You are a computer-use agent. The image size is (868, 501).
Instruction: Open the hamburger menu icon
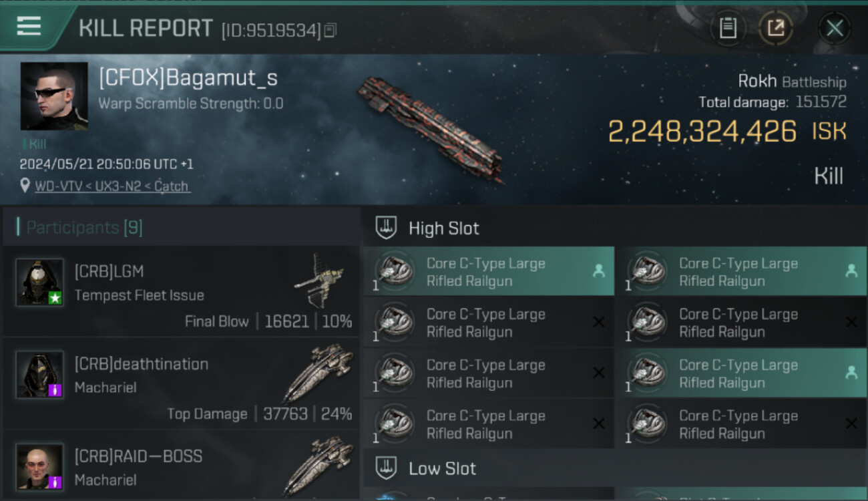pos(29,27)
